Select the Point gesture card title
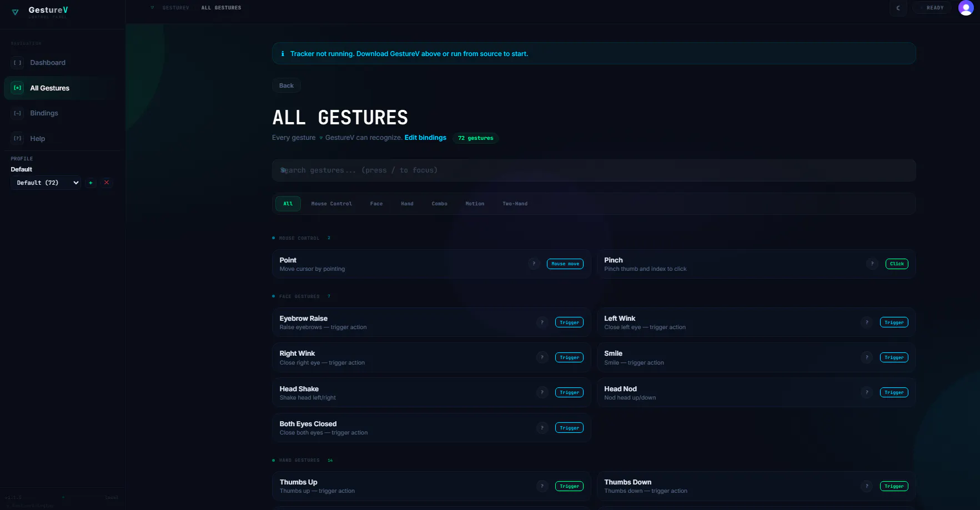 [288, 260]
